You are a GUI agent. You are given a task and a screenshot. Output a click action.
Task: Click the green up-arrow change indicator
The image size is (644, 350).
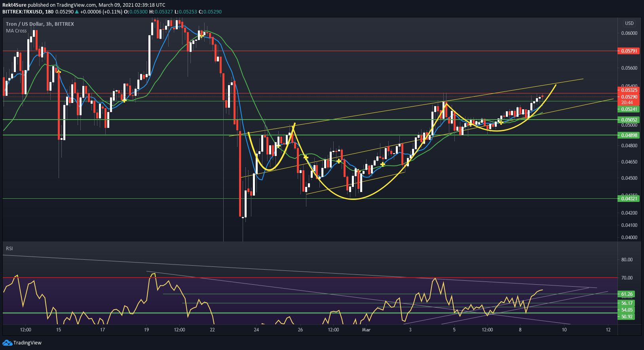tap(77, 11)
